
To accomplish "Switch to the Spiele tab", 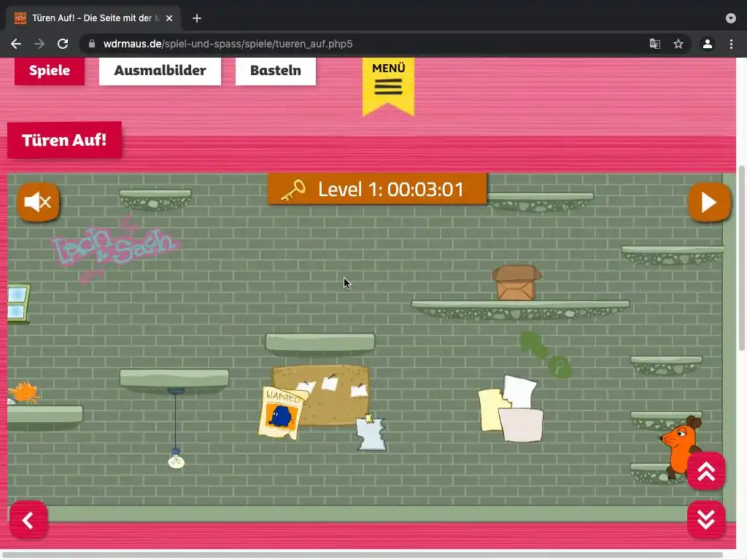I will tap(50, 71).
